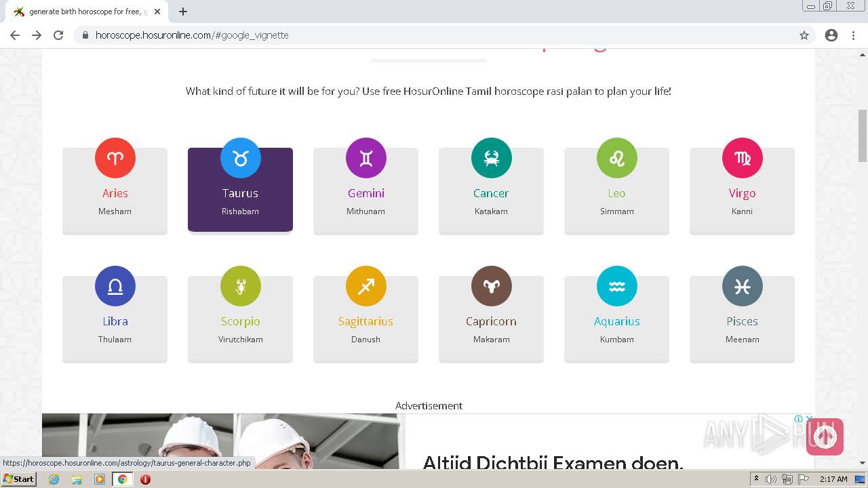This screenshot has height=488, width=868.
Task: Click the hard-hat workers ad image
Action: click(224, 441)
